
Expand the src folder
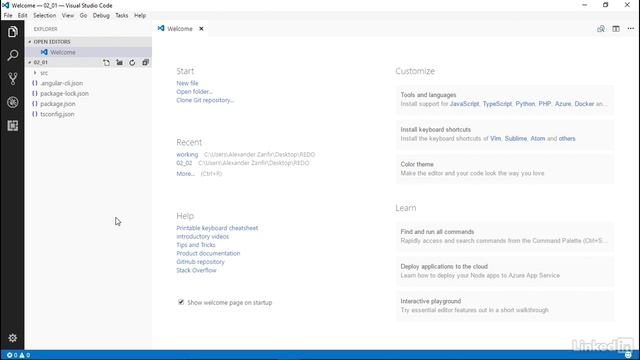click(x=44, y=73)
